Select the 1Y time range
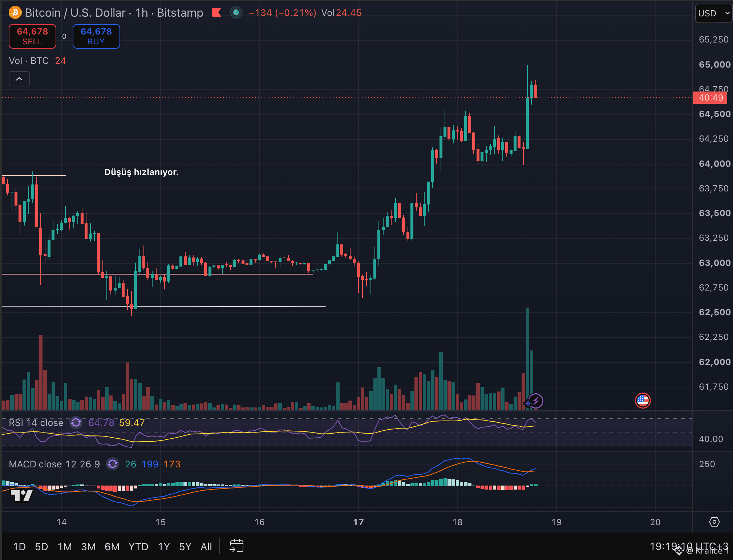 pos(164,547)
